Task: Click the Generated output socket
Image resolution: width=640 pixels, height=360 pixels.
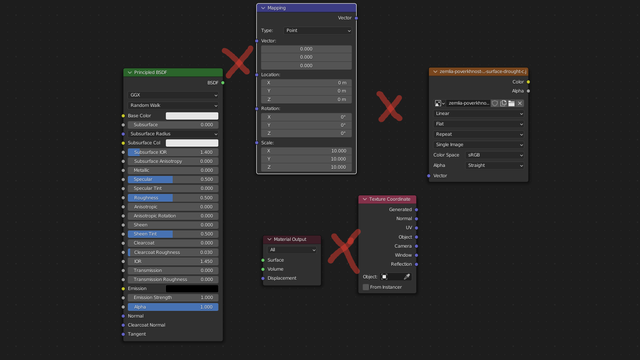Action: [x=416, y=209]
